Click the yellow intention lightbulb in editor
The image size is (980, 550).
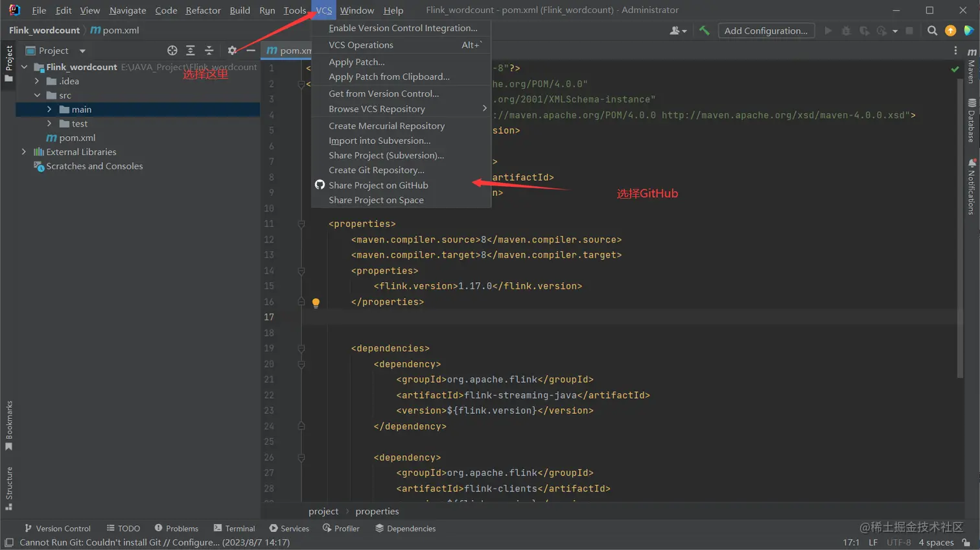point(316,302)
